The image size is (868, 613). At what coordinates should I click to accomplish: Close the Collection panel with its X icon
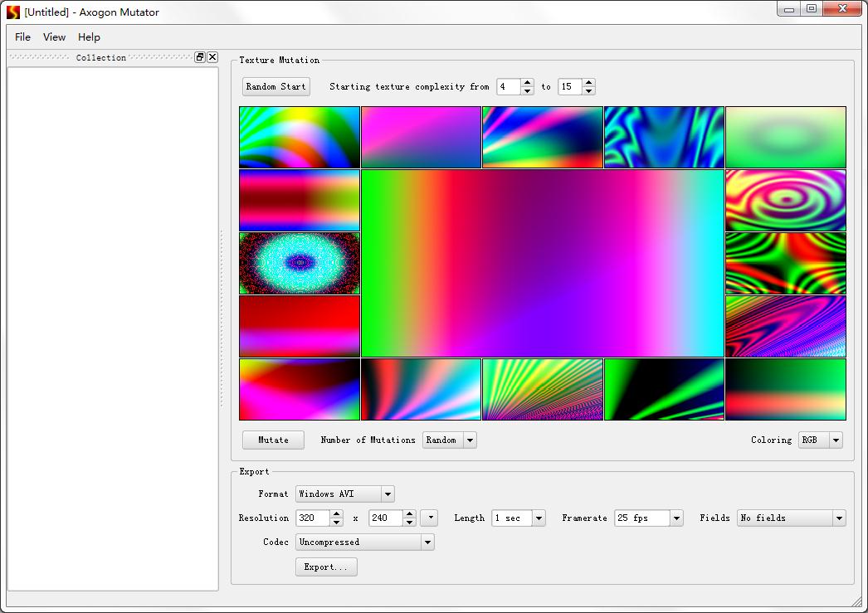tap(212, 56)
